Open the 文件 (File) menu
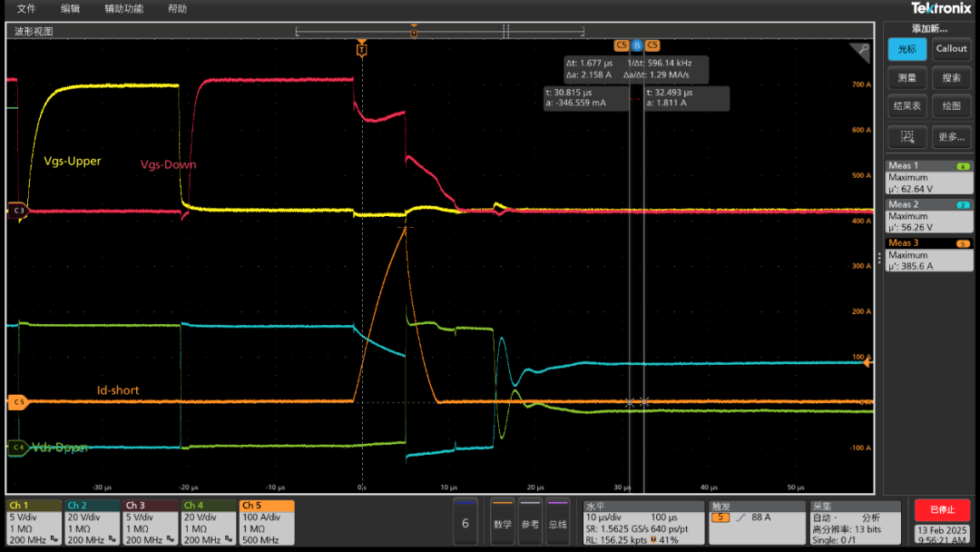This screenshot has width=980, height=552. (26, 9)
